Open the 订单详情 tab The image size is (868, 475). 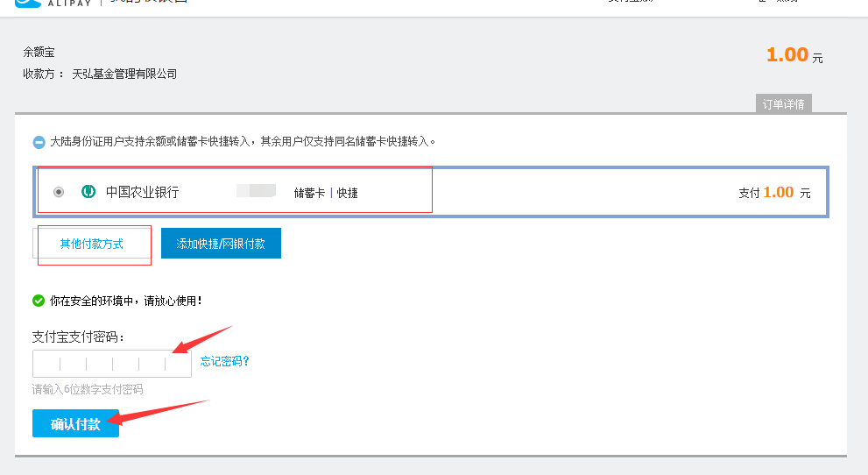click(783, 104)
